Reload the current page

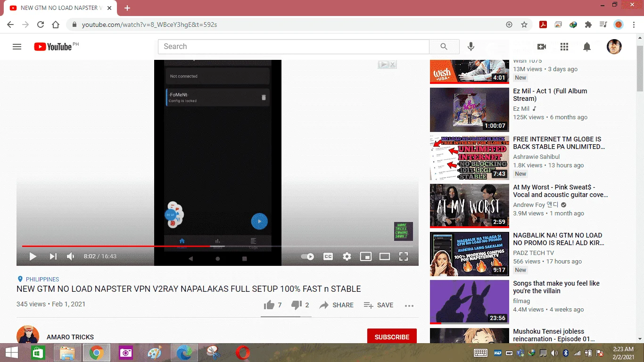[x=41, y=25]
